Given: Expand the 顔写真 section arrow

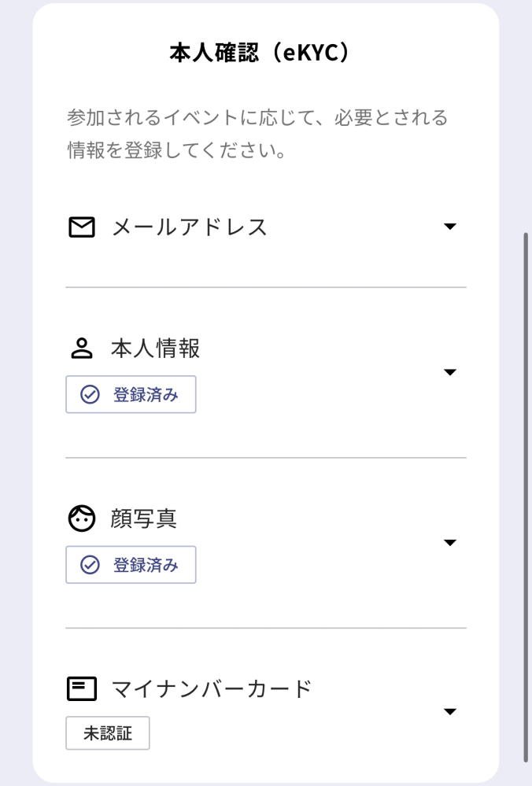Looking at the screenshot, I should [x=449, y=541].
